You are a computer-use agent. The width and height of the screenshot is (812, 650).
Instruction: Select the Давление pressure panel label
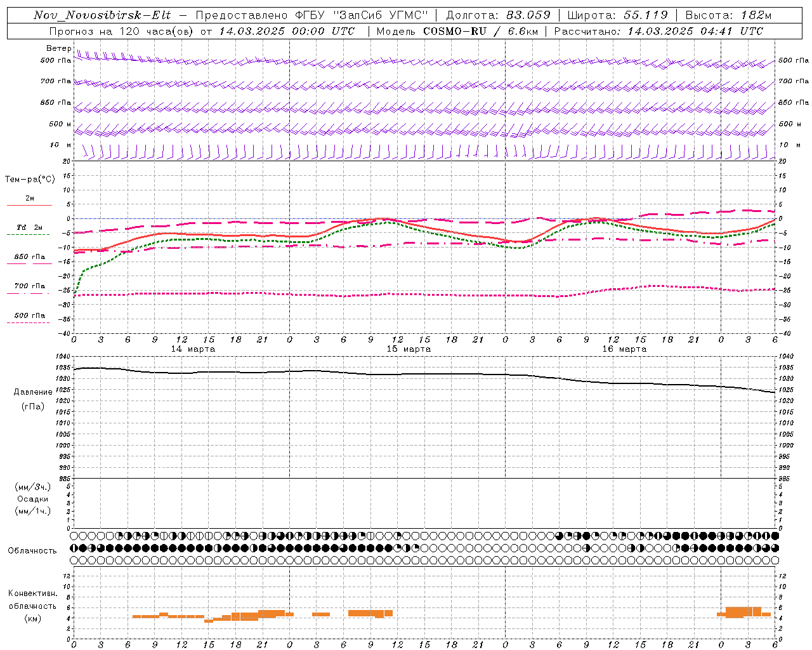click(33, 392)
